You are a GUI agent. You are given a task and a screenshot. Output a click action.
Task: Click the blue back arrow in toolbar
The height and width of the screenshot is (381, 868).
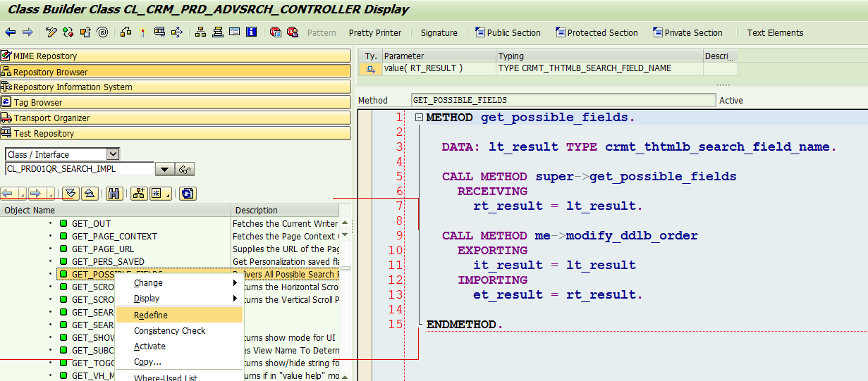coord(11,32)
